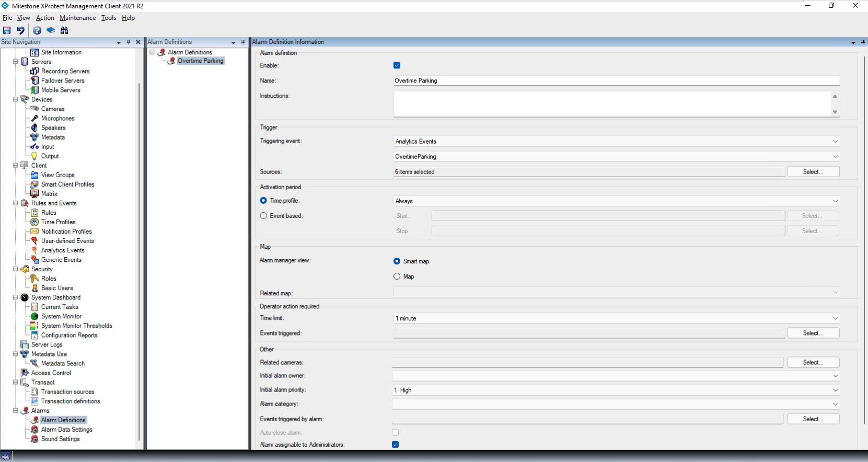Image resolution: width=868 pixels, height=462 pixels.
Task: Open the System Monitor icon
Action: click(34, 316)
